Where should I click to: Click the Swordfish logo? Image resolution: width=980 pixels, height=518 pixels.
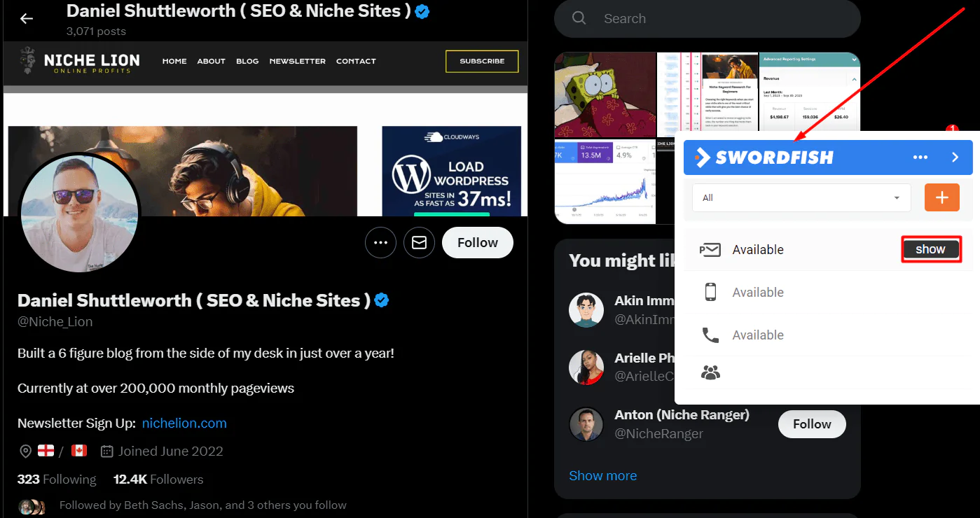click(764, 157)
